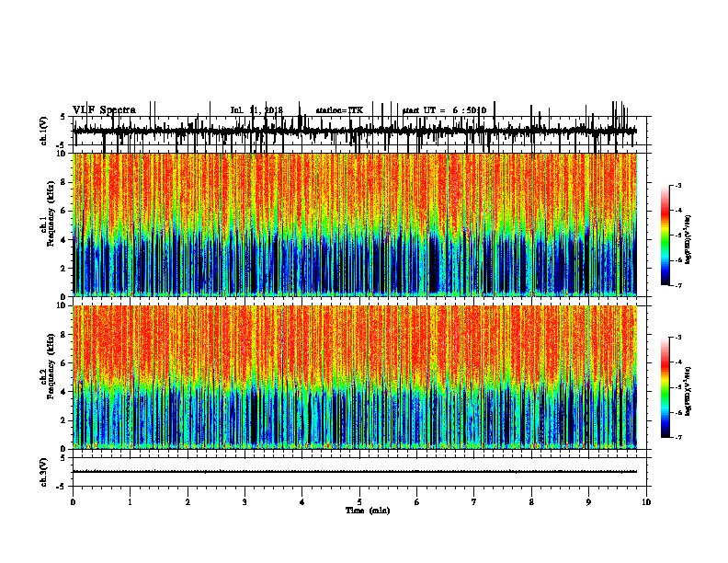Click the time axis tick label "4"
Image resolution: width=728 pixels, height=563 pixels.
pos(302,502)
